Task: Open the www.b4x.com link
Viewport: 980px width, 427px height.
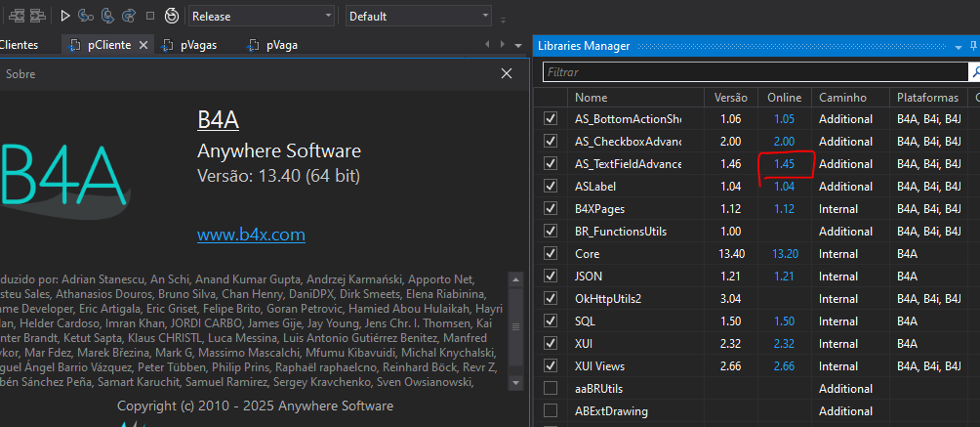Action: point(251,235)
